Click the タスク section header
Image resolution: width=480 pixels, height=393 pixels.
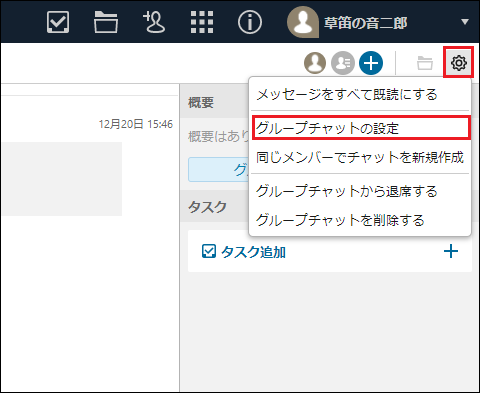[x=207, y=207]
